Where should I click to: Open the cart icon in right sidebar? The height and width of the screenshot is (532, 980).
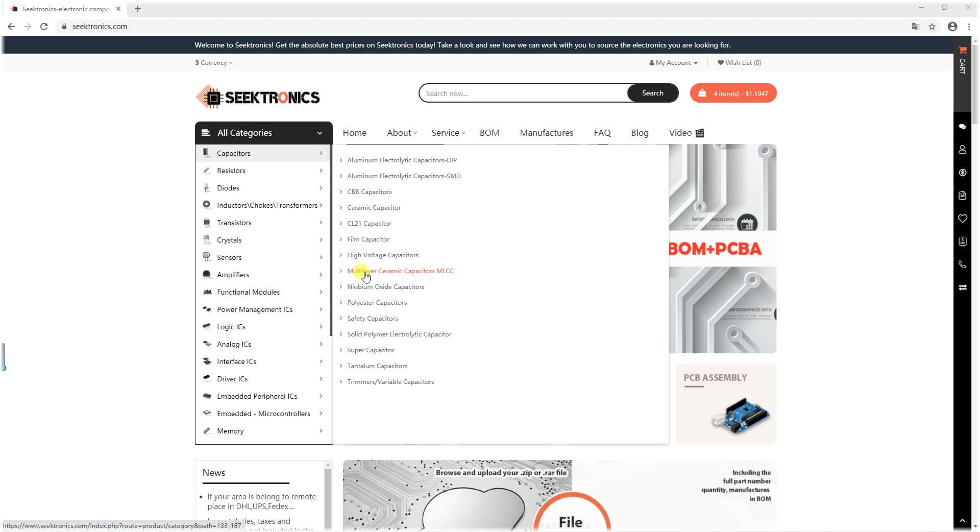pos(962,50)
